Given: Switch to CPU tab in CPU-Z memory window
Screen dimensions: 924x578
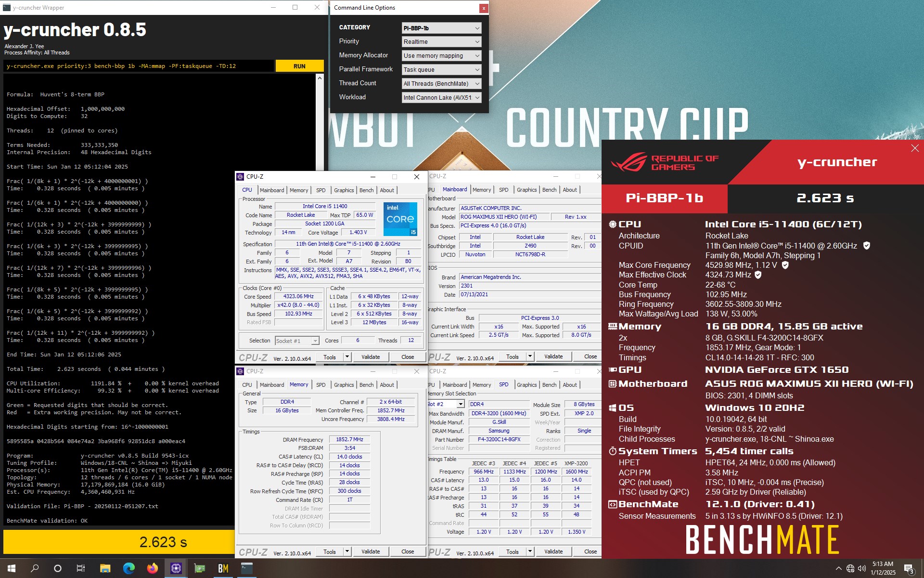Looking at the screenshot, I should [x=247, y=385].
